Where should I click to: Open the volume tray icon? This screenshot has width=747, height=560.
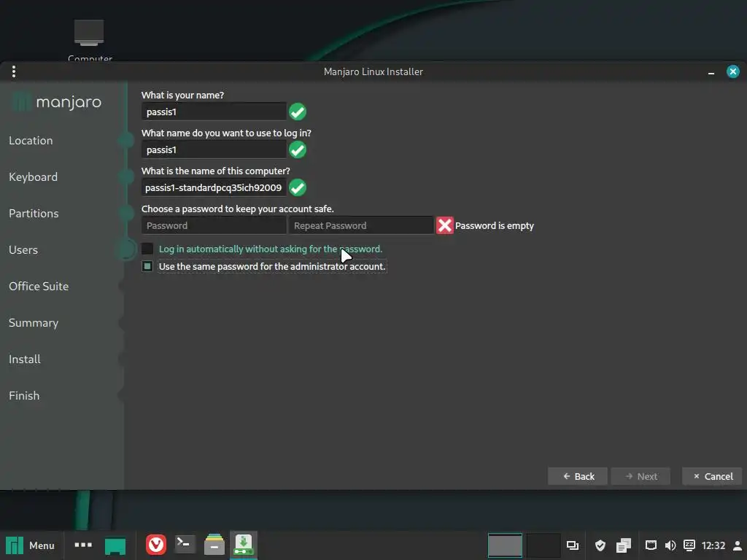tap(670, 545)
